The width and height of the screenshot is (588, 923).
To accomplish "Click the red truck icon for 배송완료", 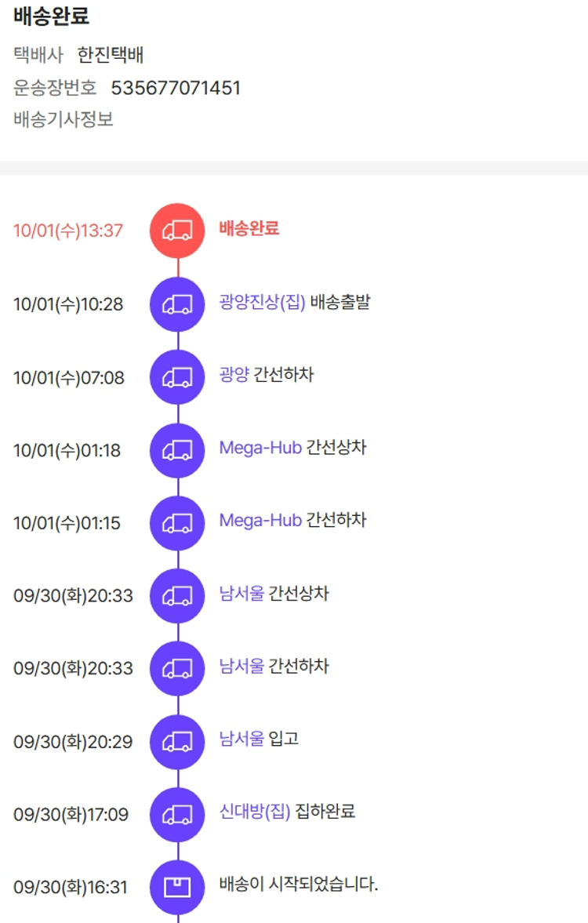I will [177, 231].
